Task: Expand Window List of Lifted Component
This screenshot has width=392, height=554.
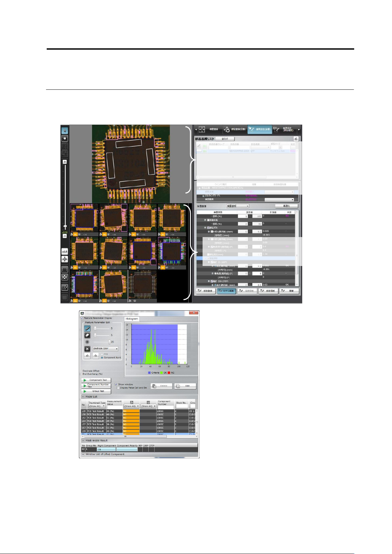Action: (x=83, y=454)
